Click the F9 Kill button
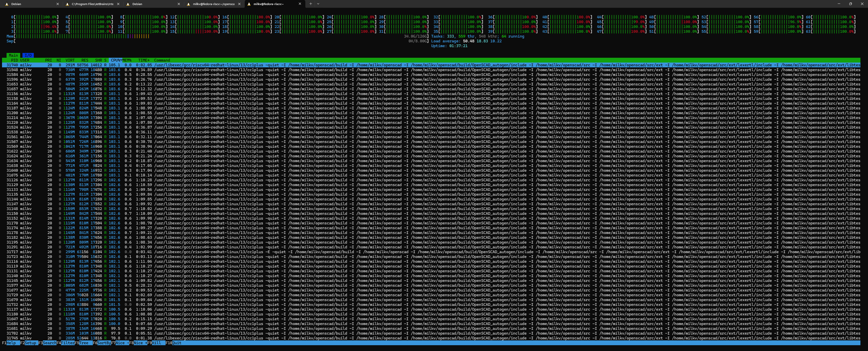The image size is (868, 351). (x=157, y=343)
